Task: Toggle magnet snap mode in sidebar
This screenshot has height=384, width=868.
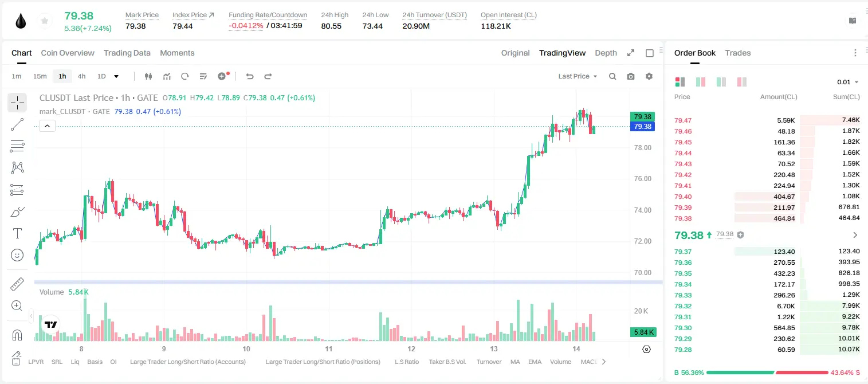Action: pyautogui.click(x=17, y=335)
